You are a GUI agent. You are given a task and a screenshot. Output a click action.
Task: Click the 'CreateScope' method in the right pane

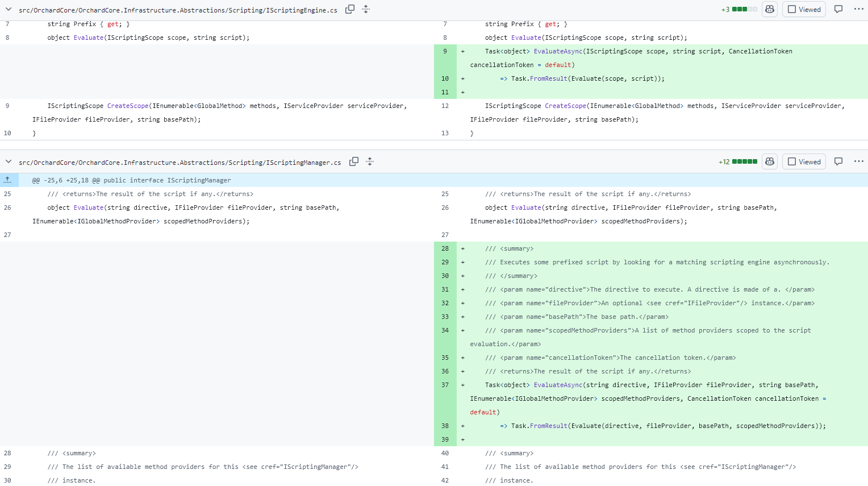[x=565, y=106]
